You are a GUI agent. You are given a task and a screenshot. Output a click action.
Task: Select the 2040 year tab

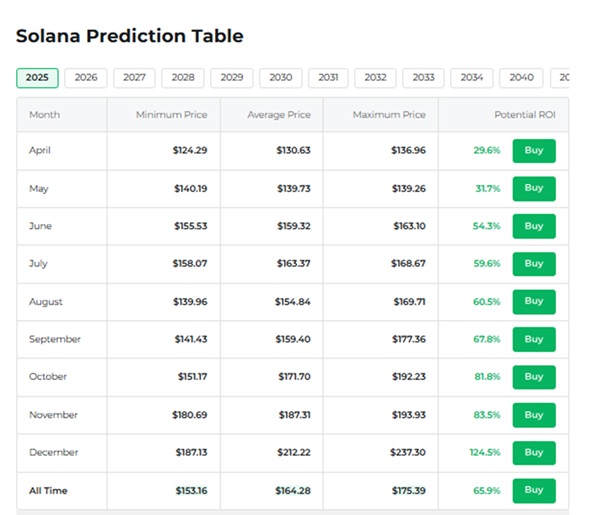(x=521, y=78)
